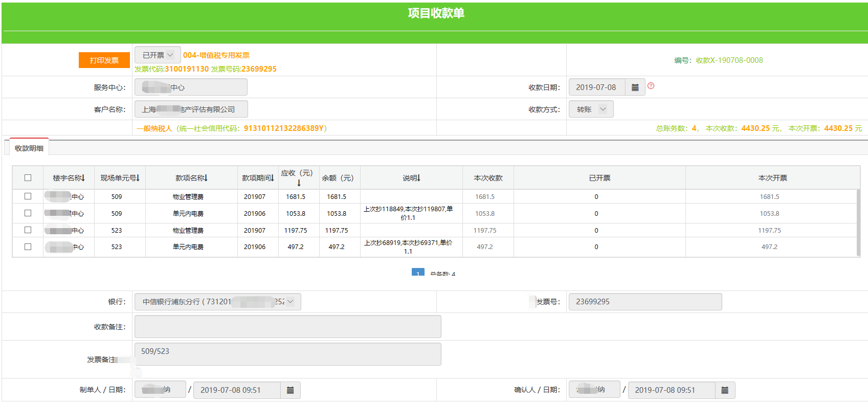The width and height of the screenshot is (868, 403).
Task: Sort the table by 楼宇名称 column arrow
Action: pos(83,178)
